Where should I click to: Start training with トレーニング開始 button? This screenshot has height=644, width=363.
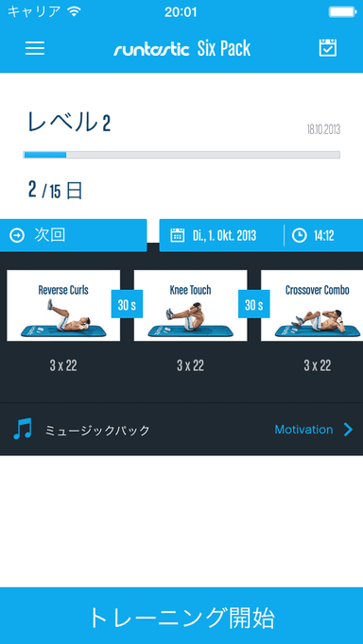point(181,616)
